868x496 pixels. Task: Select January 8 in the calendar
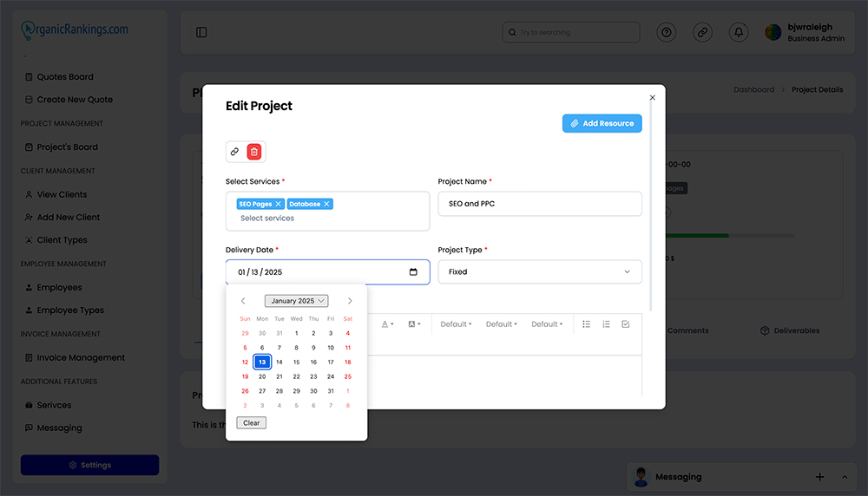296,348
